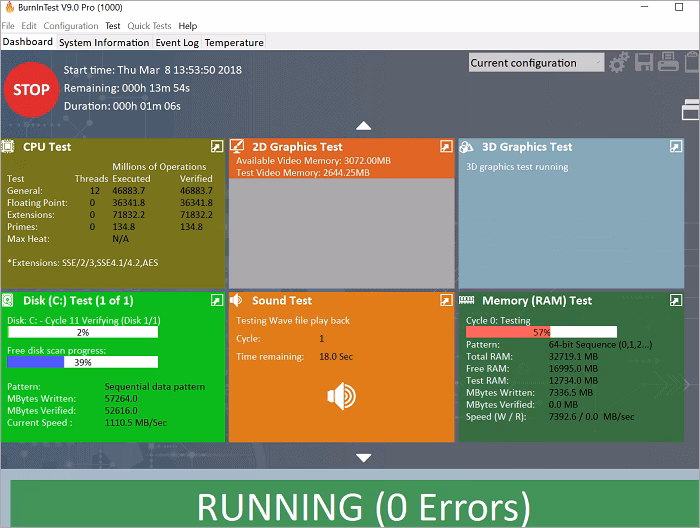Image resolution: width=700 pixels, height=528 pixels.
Task: Stop the running burn-in test
Action: (31, 90)
